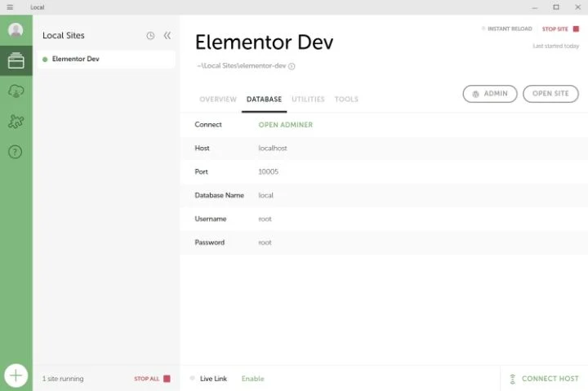Add a new site with plus button

click(16, 375)
